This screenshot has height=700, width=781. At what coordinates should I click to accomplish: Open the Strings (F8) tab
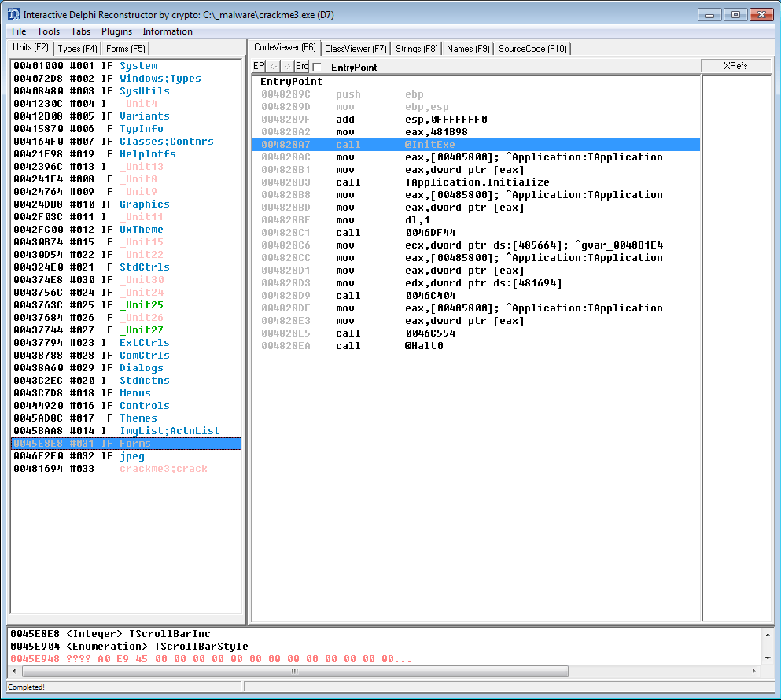coord(417,49)
